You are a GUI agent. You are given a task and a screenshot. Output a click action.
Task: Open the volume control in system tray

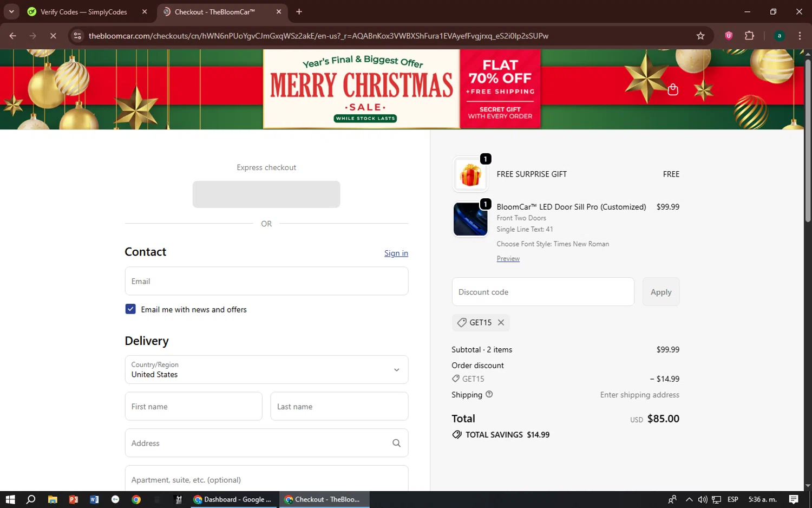(x=703, y=499)
